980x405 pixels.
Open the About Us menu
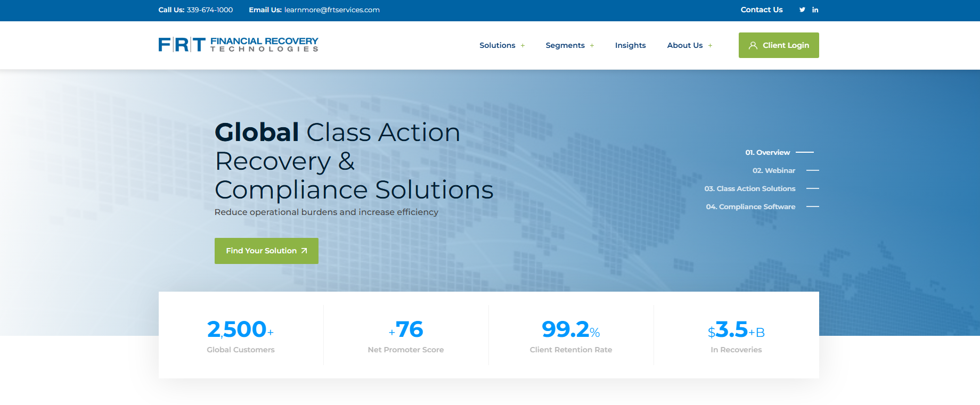(685, 45)
